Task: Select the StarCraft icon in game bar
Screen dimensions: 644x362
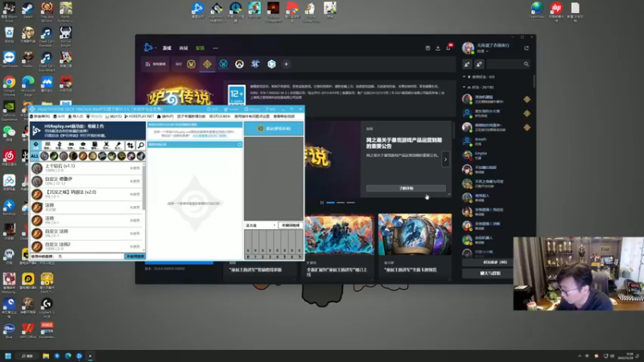Action: point(255,64)
